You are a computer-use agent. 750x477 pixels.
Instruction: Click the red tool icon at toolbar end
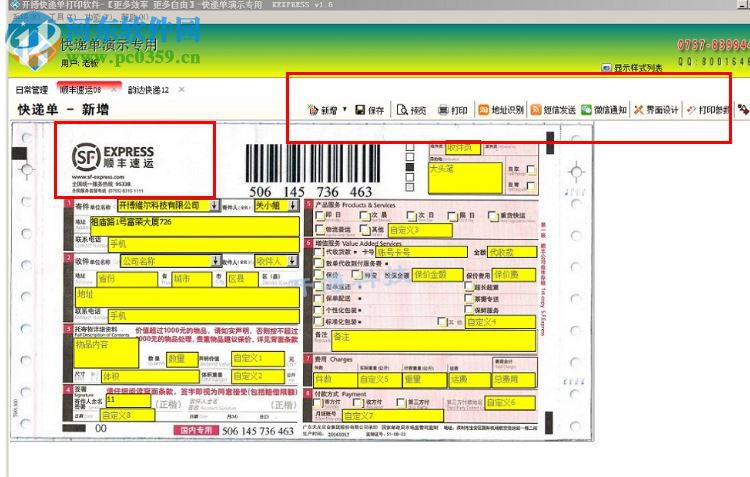tap(743, 110)
